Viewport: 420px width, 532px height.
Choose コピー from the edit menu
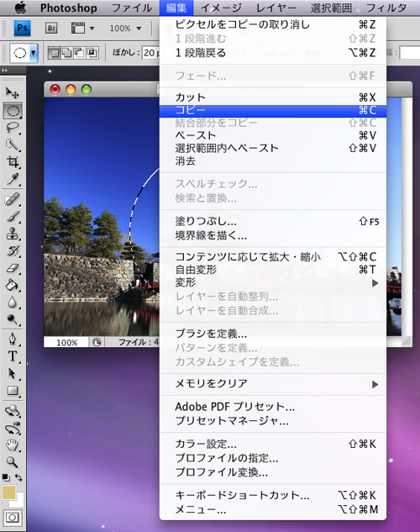click(272, 111)
